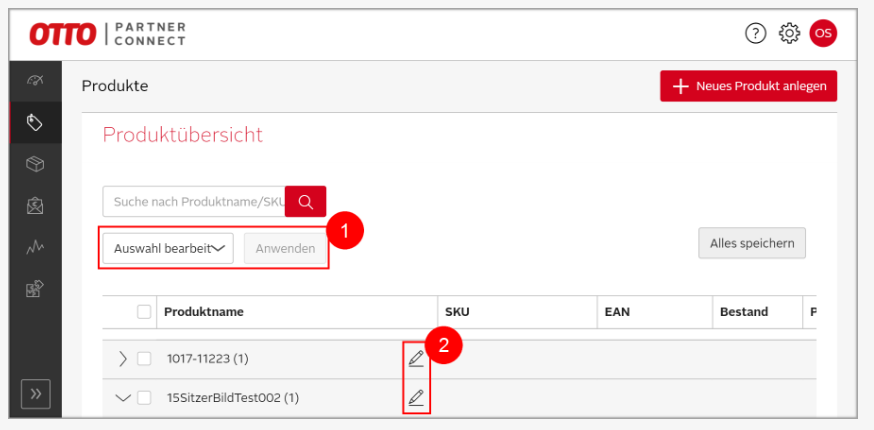
Task: Edit product 1017-11223 with pencil icon
Action: (x=416, y=359)
